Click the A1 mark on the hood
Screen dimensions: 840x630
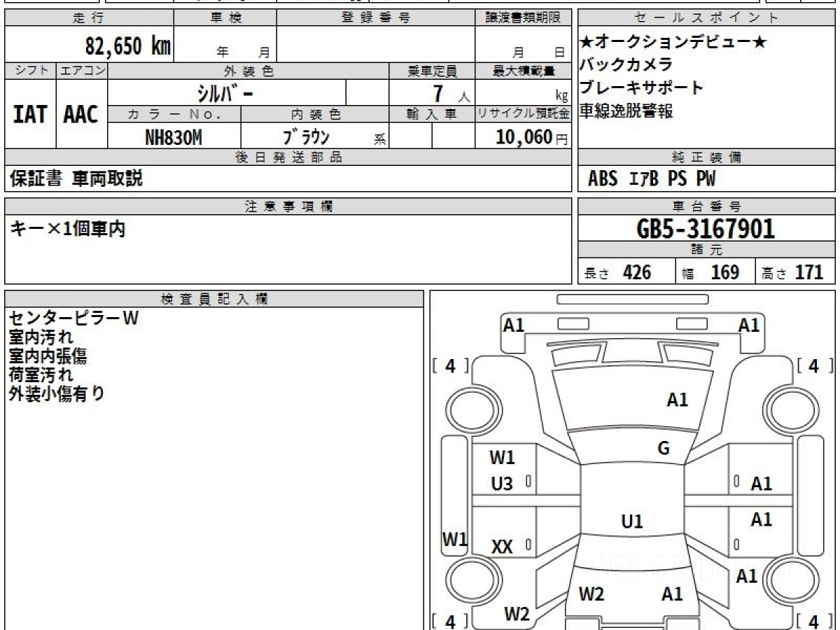(x=678, y=400)
